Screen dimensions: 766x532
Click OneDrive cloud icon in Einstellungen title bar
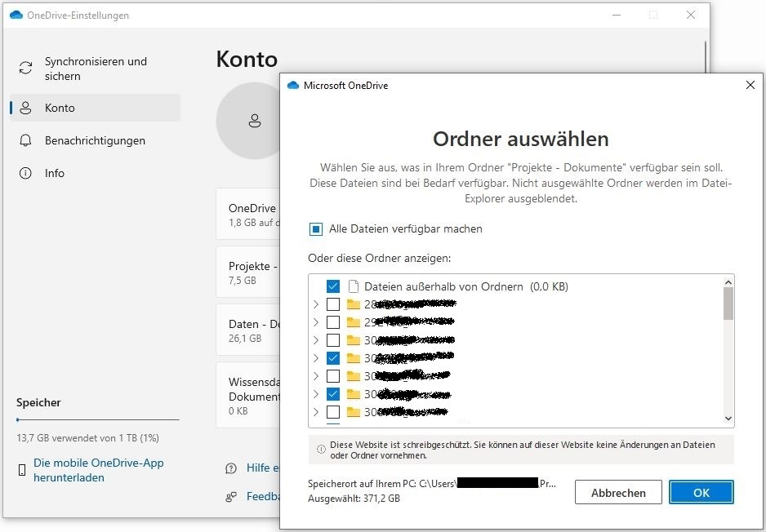click(16, 16)
